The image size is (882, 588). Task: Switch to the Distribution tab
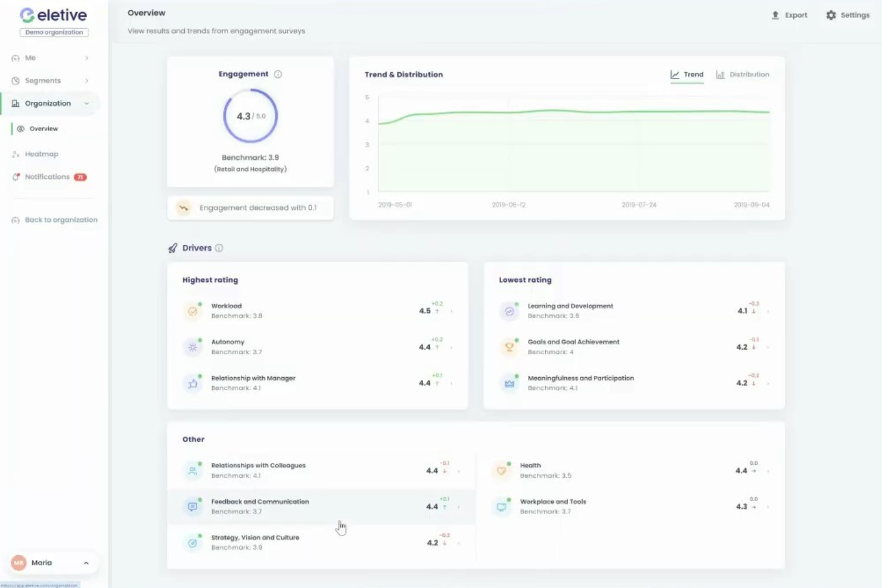coord(743,75)
